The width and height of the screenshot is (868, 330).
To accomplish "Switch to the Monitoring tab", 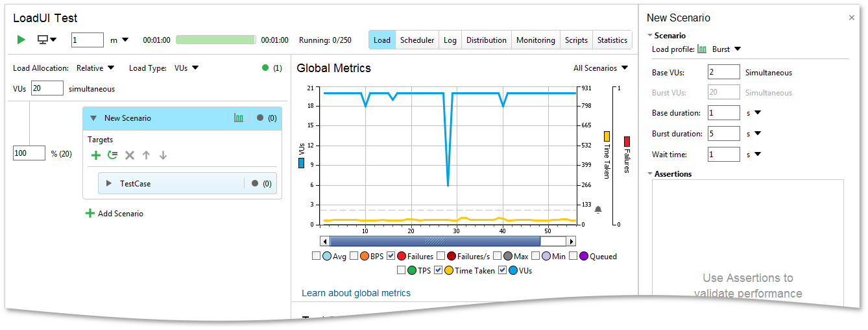I will pos(536,40).
